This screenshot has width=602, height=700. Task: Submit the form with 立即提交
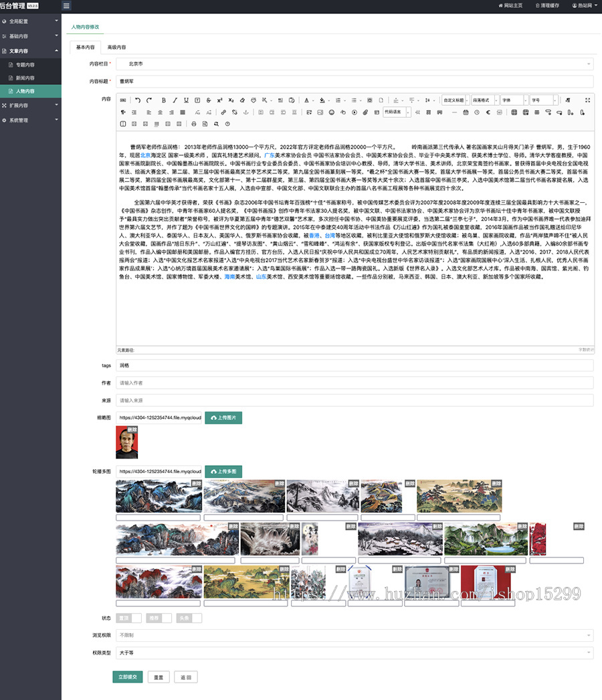pyautogui.click(x=128, y=677)
